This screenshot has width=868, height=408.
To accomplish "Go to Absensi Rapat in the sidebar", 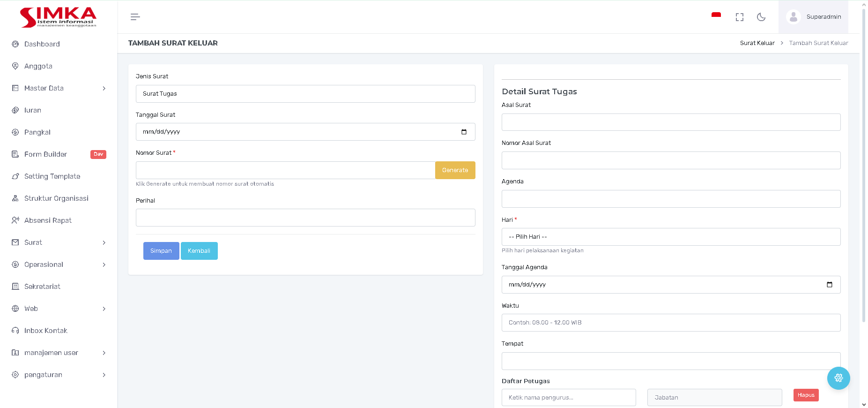I will click(x=48, y=220).
